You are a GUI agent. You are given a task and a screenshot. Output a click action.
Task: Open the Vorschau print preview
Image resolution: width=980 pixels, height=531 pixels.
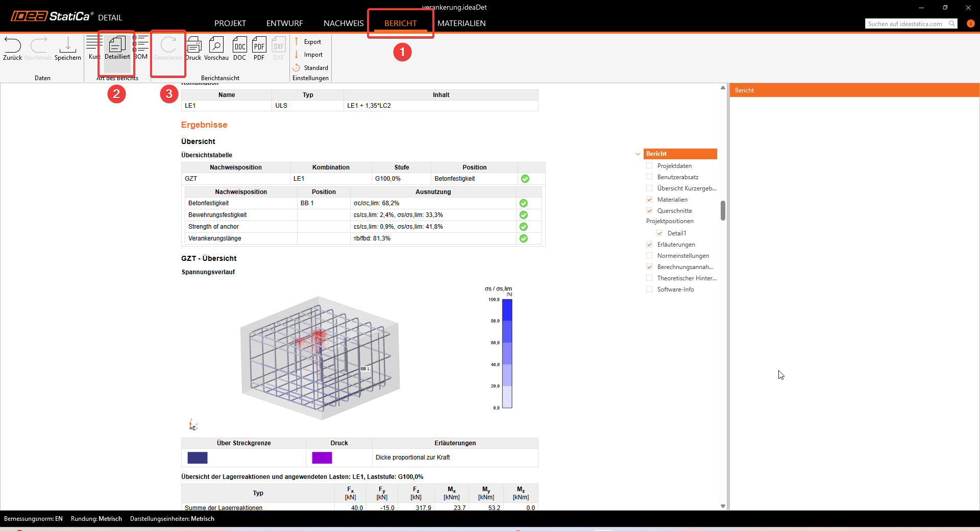216,49
